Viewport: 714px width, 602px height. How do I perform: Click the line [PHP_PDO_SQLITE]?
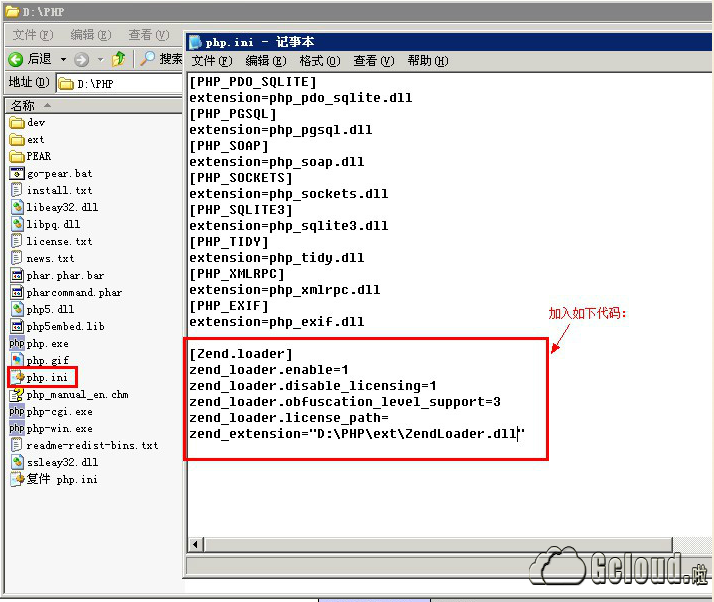(253, 82)
